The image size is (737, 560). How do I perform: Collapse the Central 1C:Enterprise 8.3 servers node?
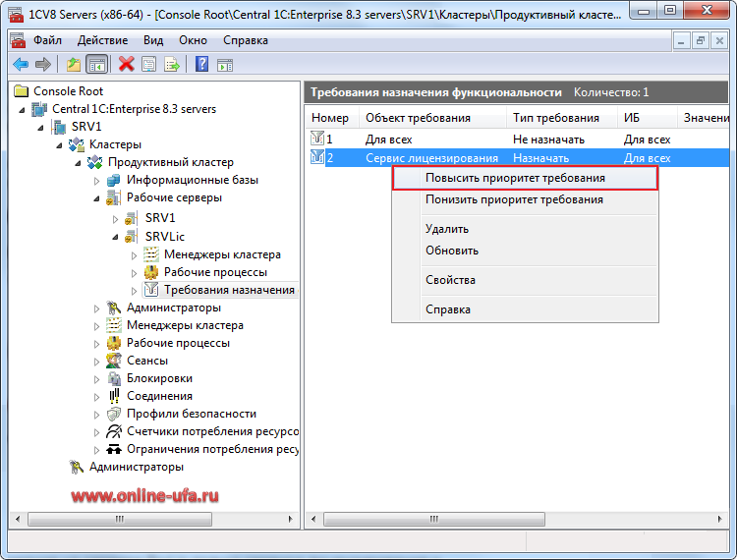click(22, 110)
